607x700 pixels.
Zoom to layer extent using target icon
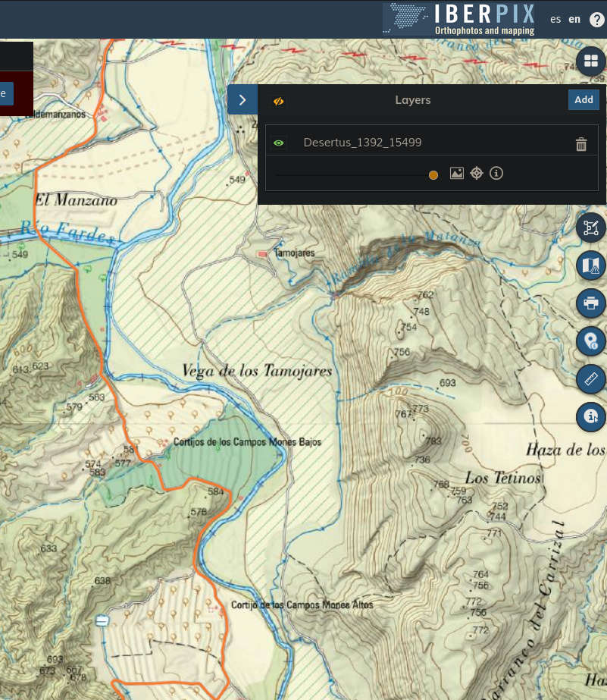477,173
